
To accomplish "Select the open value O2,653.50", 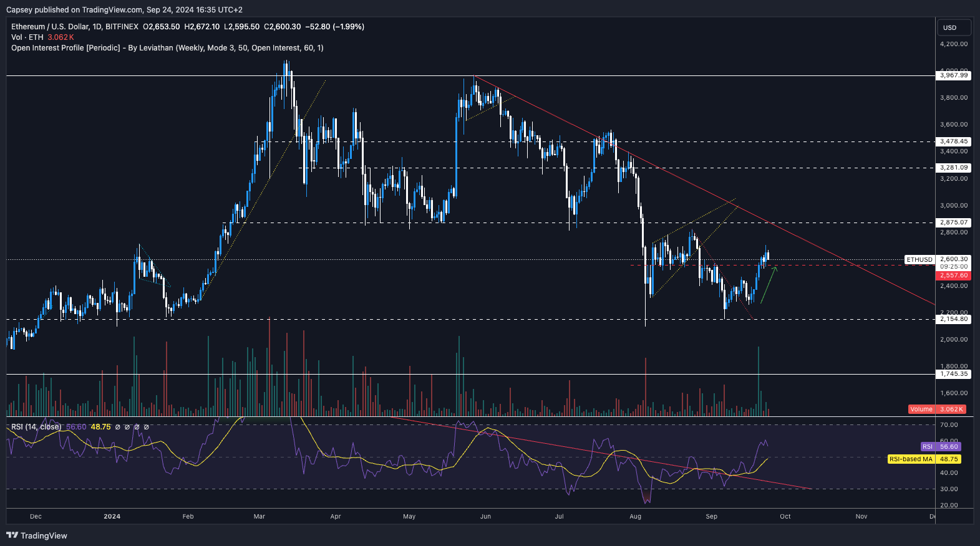I will (x=162, y=27).
